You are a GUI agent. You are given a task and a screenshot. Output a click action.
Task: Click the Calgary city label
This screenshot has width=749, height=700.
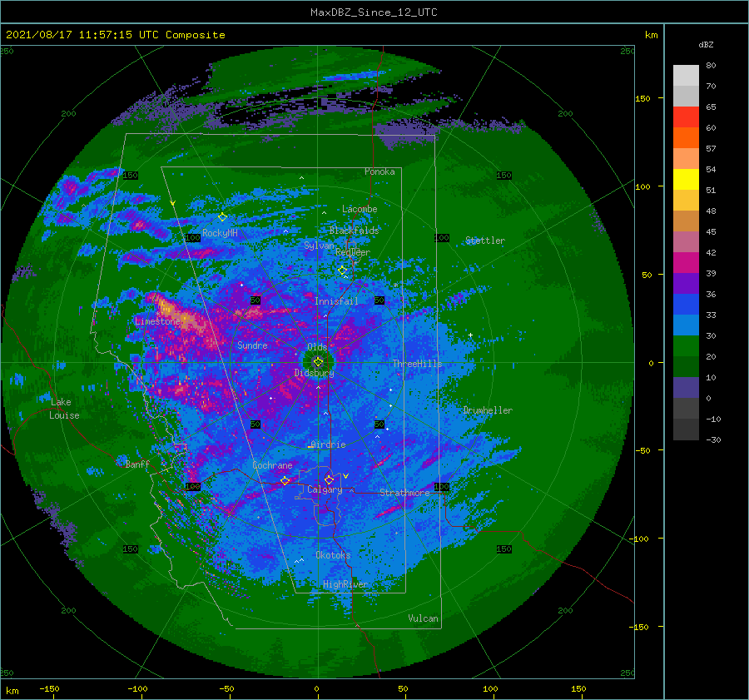[325, 489]
